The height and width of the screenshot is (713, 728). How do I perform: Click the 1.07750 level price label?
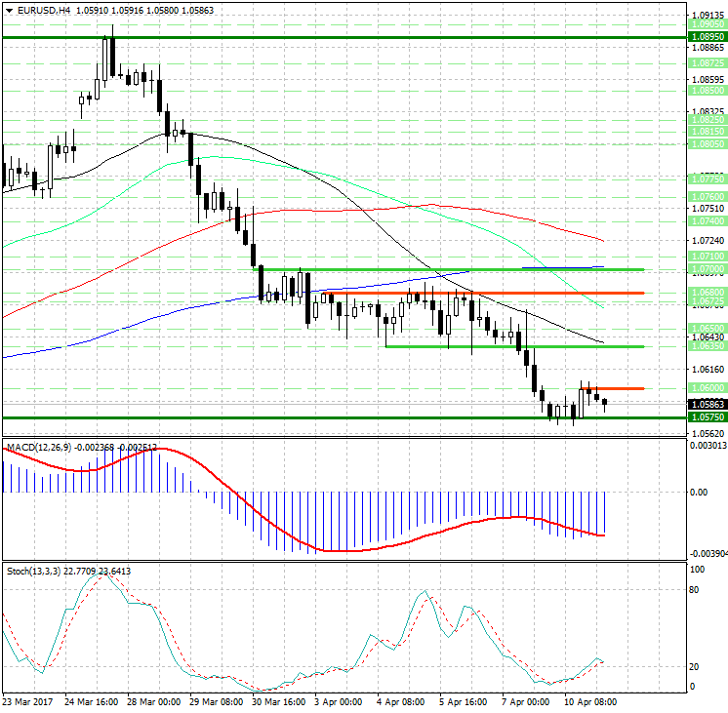coord(708,178)
